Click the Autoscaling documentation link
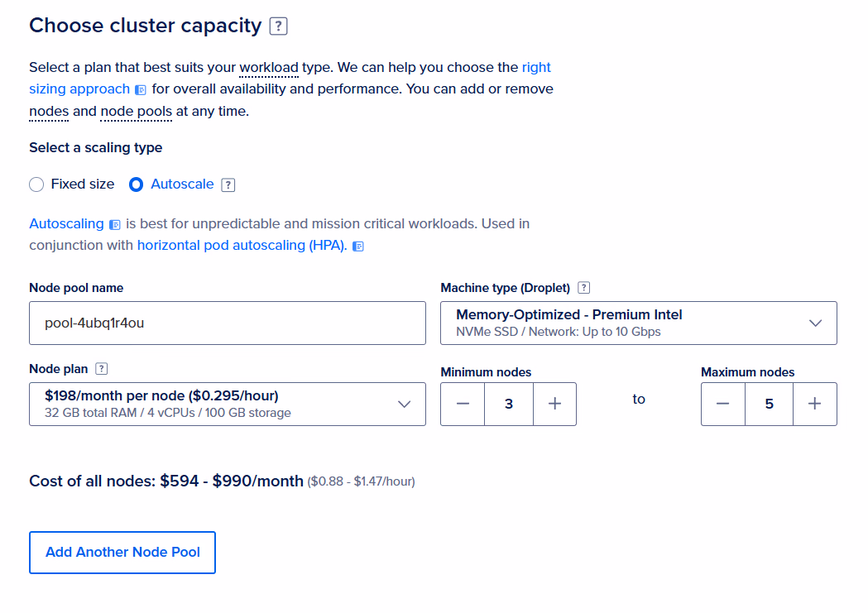 pyautogui.click(x=66, y=224)
